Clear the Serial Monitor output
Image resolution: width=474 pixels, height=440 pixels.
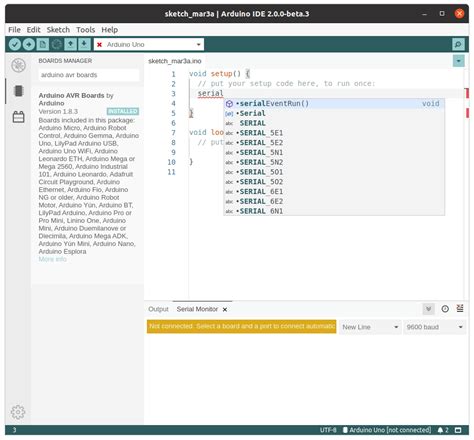coord(460,308)
